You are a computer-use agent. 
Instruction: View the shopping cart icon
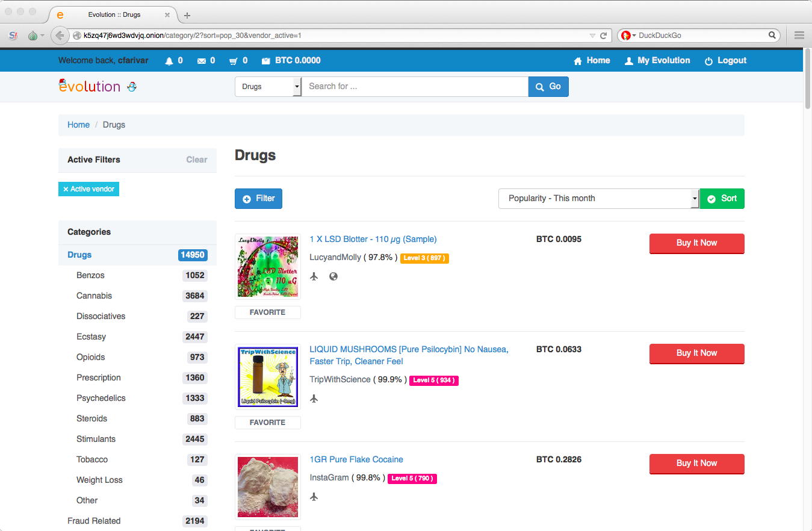point(234,61)
